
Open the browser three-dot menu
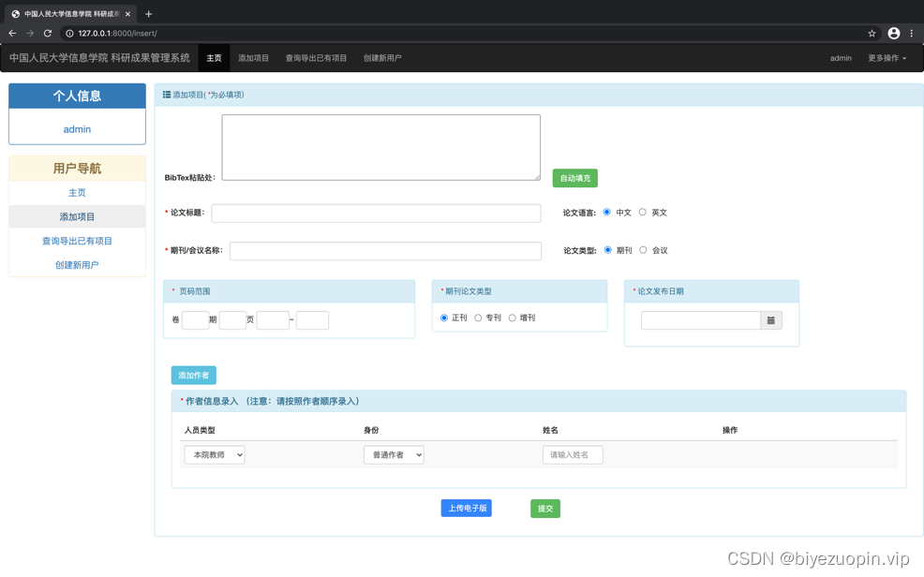click(913, 32)
